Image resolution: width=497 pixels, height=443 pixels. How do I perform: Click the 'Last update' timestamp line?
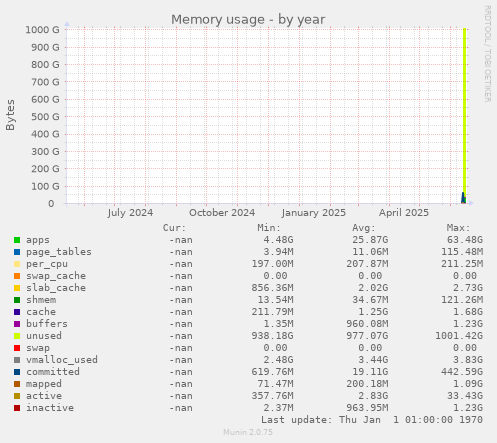point(372,420)
